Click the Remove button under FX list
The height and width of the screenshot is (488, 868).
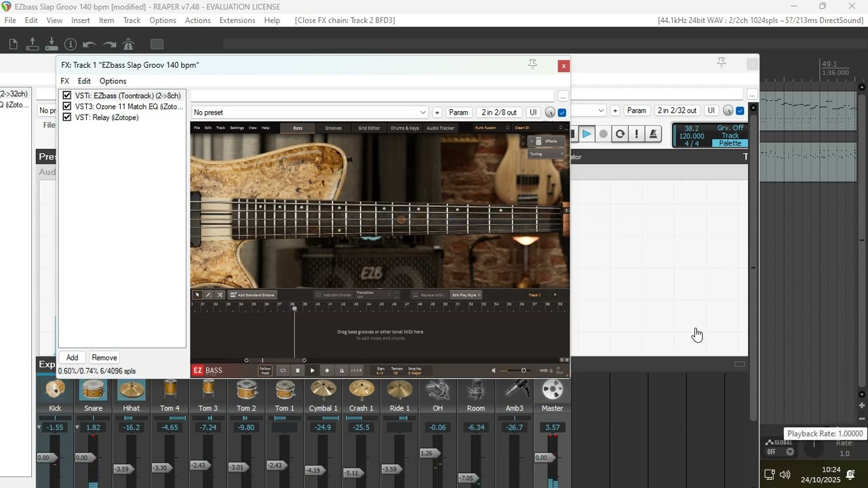point(104,358)
